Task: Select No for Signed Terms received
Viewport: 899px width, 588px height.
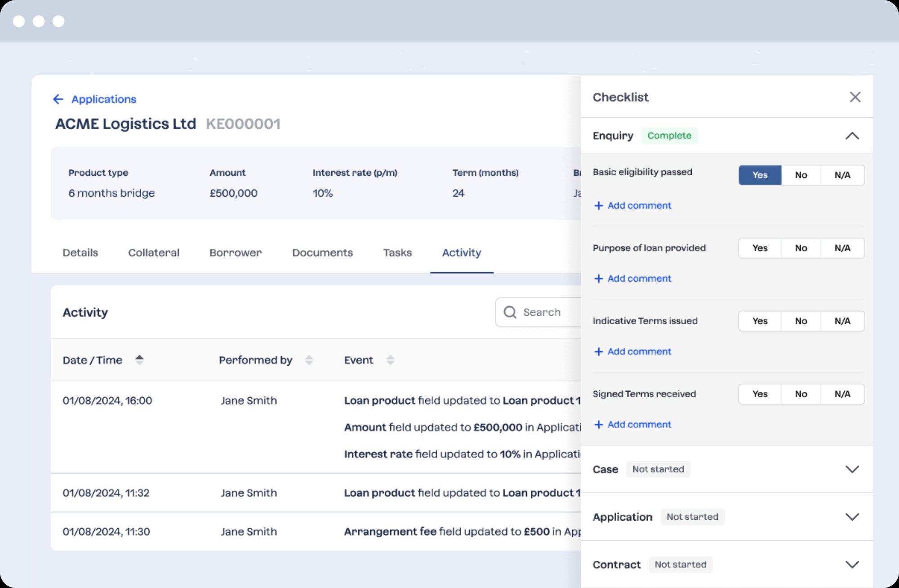Action: [x=801, y=394]
